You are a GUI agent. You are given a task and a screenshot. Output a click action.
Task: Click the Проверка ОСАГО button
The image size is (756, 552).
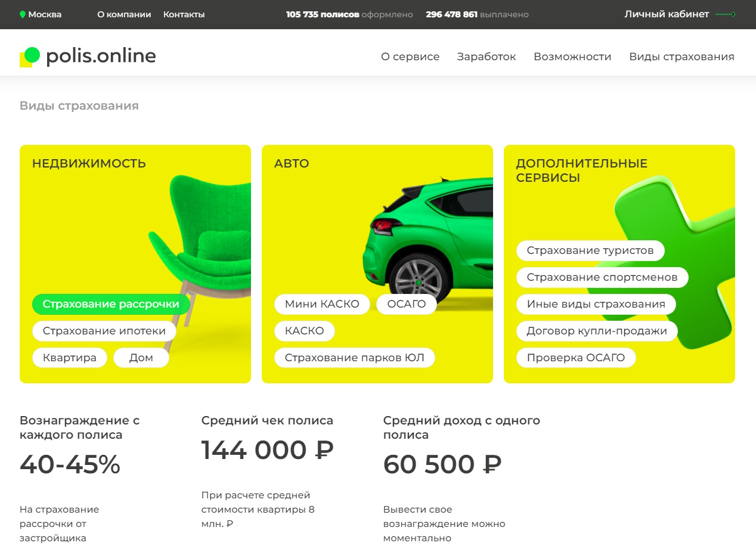coord(575,358)
